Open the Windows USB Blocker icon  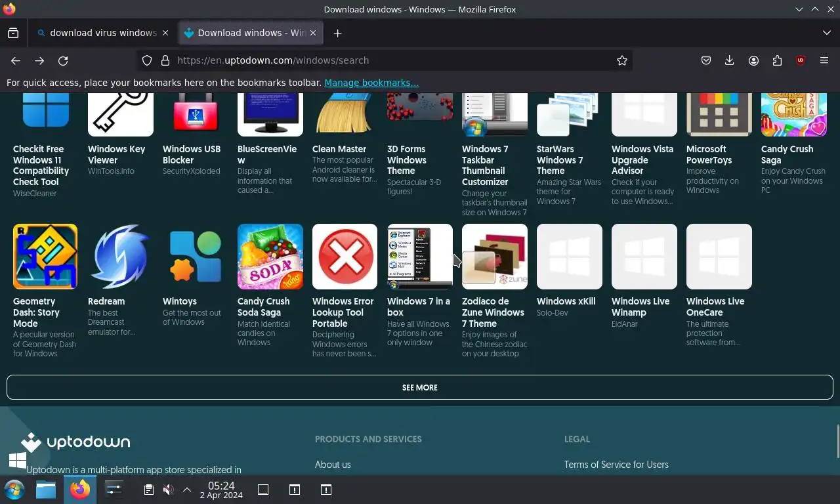(195, 115)
